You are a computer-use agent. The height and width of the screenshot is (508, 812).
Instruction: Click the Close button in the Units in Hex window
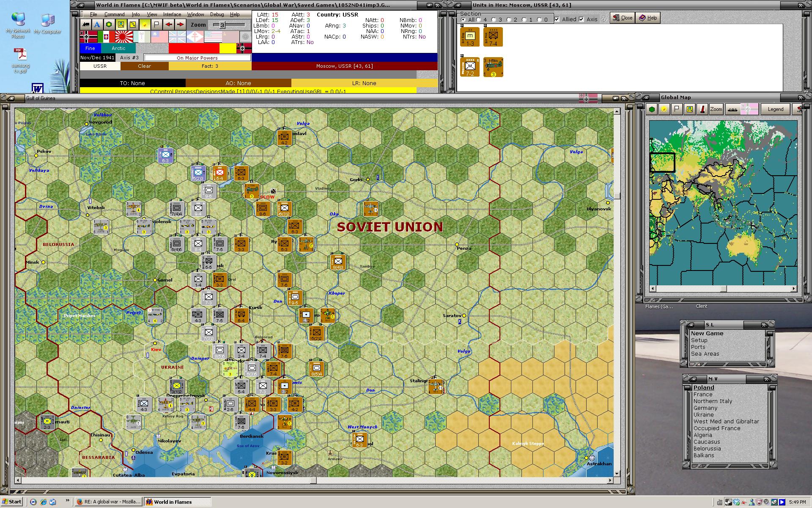point(622,18)
